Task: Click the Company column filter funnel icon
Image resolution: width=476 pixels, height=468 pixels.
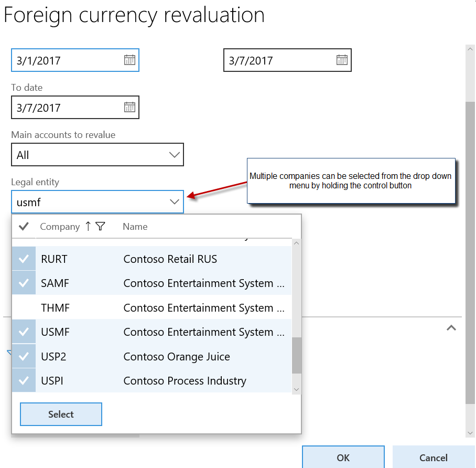Action: (x=100, y=226)
